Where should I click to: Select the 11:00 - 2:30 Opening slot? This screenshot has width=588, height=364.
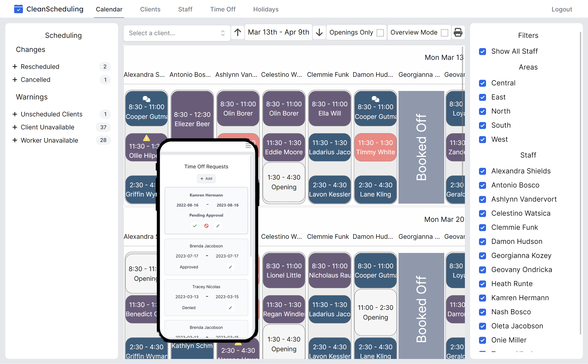coord(375,312)
